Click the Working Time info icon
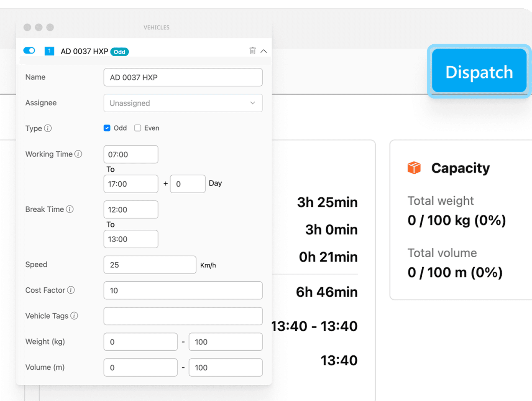 78,154
